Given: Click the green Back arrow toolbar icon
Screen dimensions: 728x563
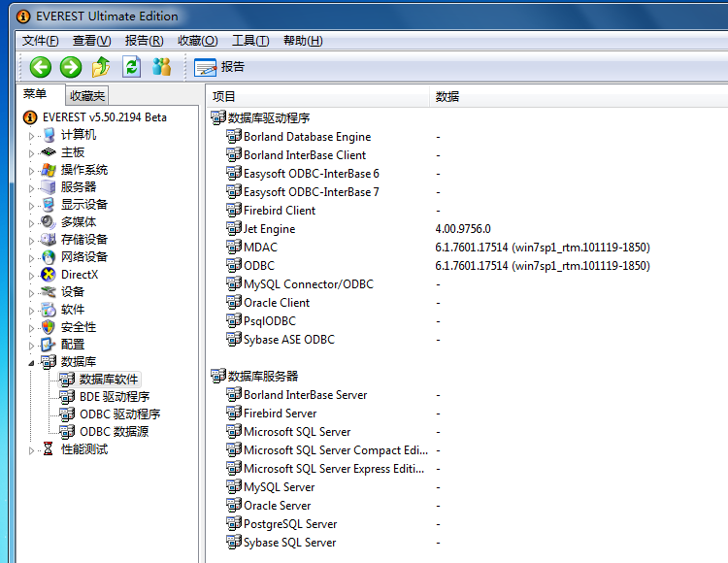Looking at the screenshot, I should pyautogui.click(x=40, y=67).
